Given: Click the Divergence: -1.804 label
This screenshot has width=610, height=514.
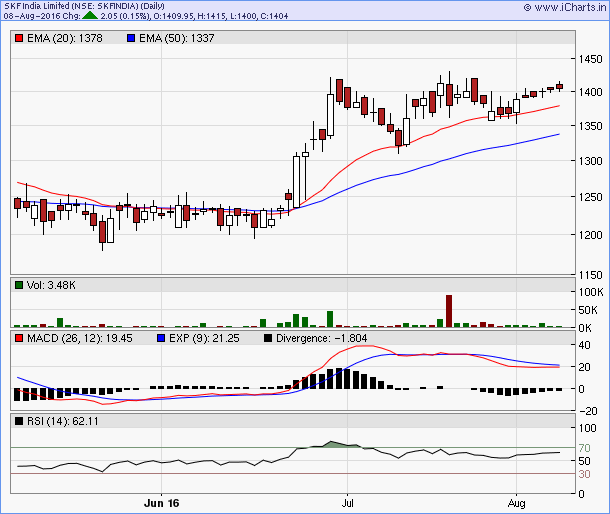Looking at the screenshot, I should pos(321,338).
